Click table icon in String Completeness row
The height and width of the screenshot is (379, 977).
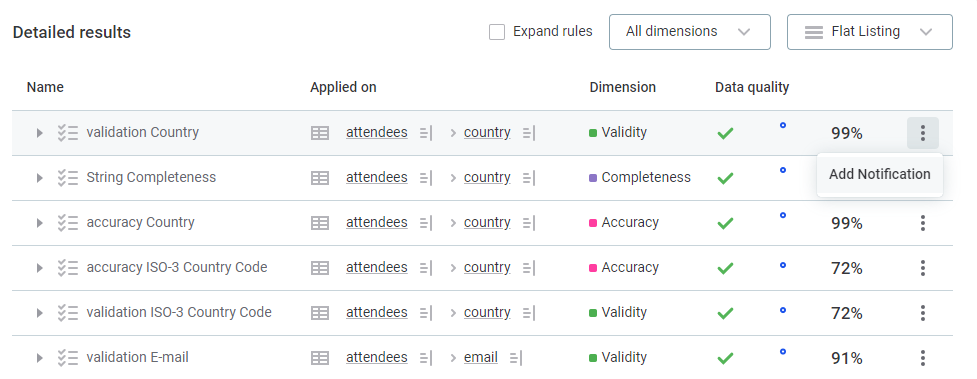click(320, 178)
